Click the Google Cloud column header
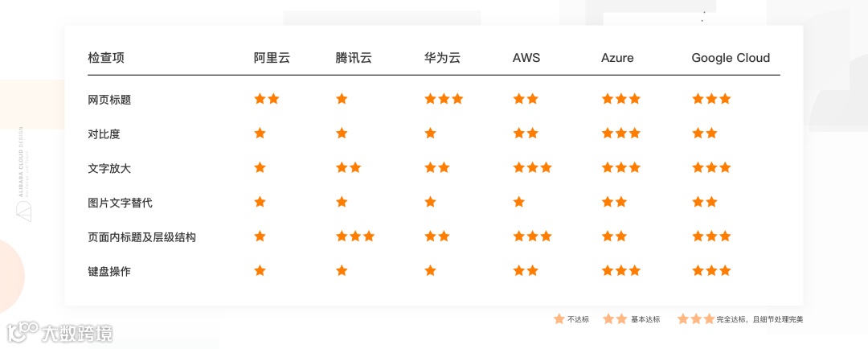The image size is (868, 349). pyautogui.click(x=731, y=58)
